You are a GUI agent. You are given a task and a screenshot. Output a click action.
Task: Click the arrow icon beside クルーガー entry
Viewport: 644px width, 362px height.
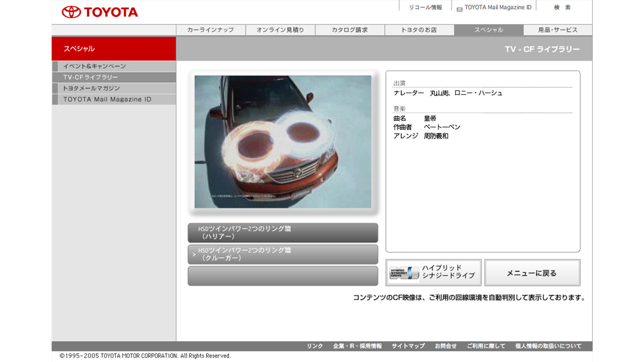pyautogui.click(x=194, y=254)
